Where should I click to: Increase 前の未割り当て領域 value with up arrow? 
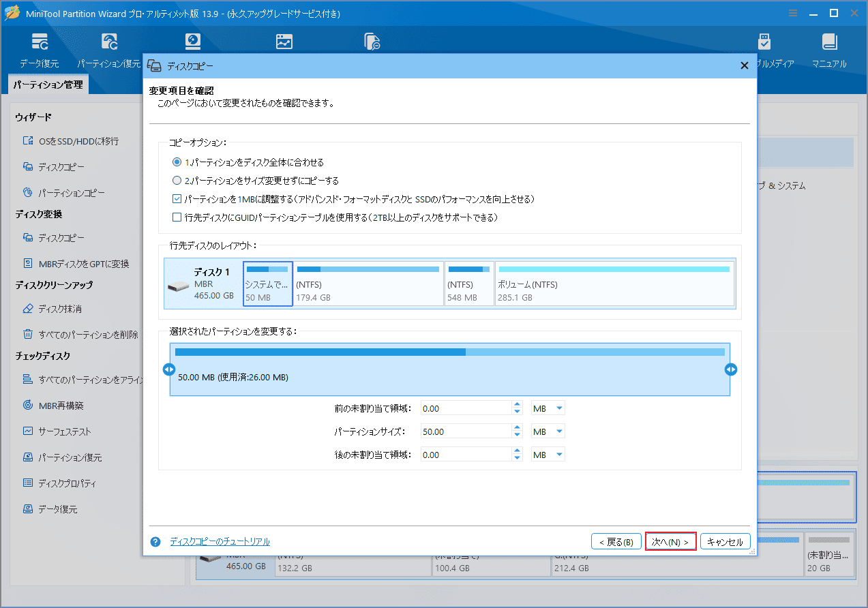click(518, 405)
